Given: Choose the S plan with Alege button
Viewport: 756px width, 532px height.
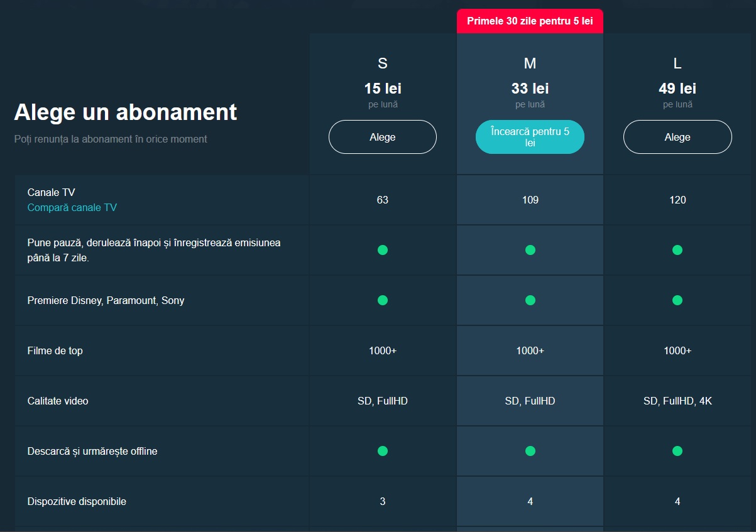Looking at the screenshot, I should click(x=382, y=136).
